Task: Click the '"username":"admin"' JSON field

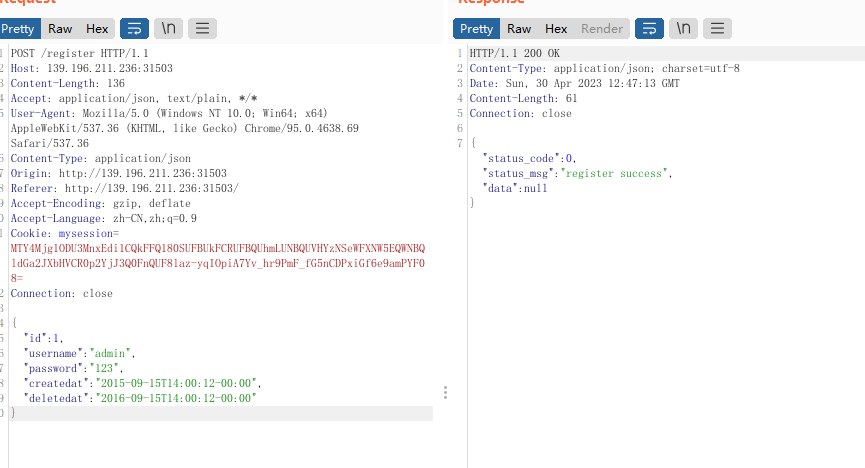Action: coord(79,353)
